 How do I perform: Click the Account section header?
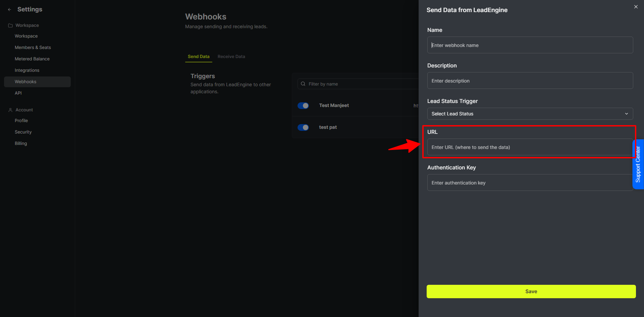click(x=24, y=110)
